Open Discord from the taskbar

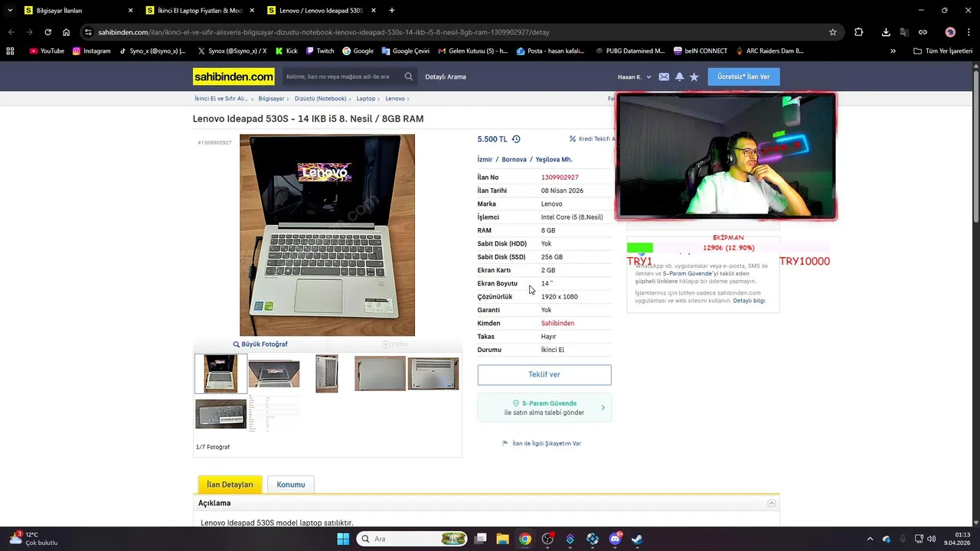point(615,539)
